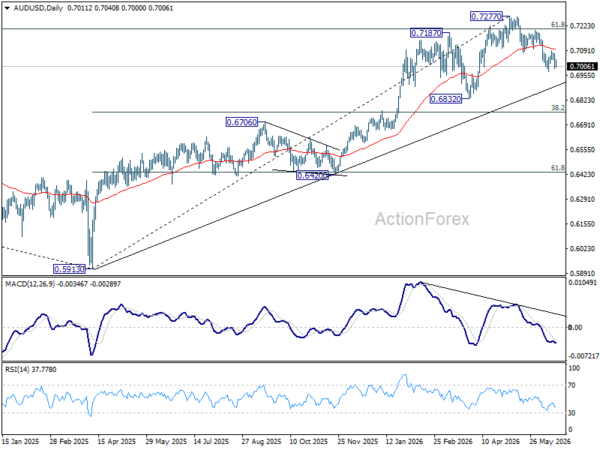Screen dimensions: 600x450
Task: Click the RSI scale value 70
Action: tap(572, 385)
